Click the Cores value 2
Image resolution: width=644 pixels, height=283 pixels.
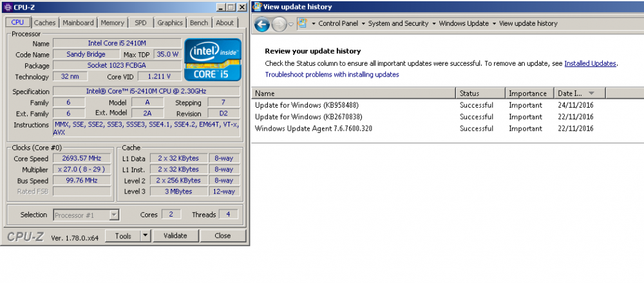coord(171,214)
